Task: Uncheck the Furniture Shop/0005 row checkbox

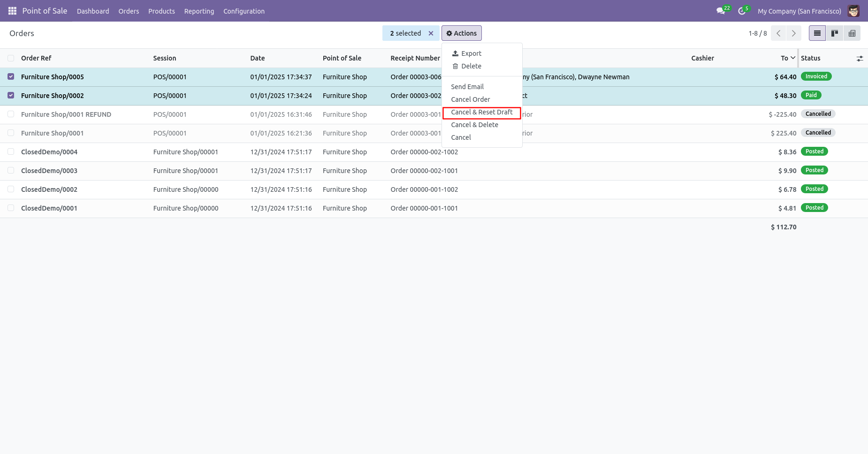Action: 11,76
